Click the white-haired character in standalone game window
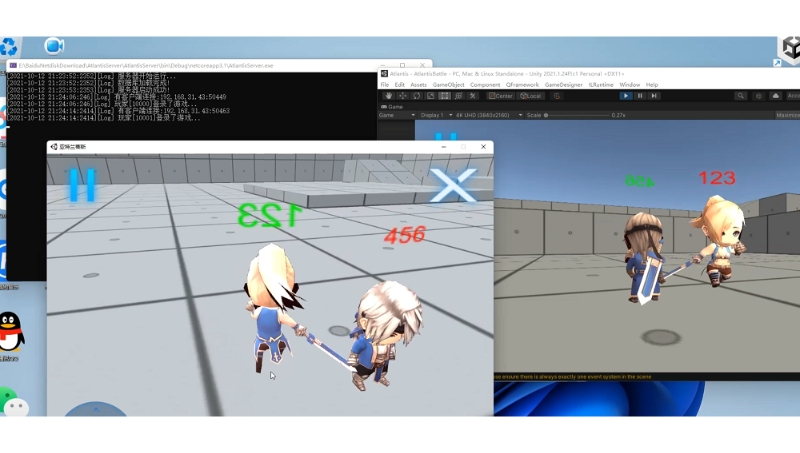 [x=385, y=334]
